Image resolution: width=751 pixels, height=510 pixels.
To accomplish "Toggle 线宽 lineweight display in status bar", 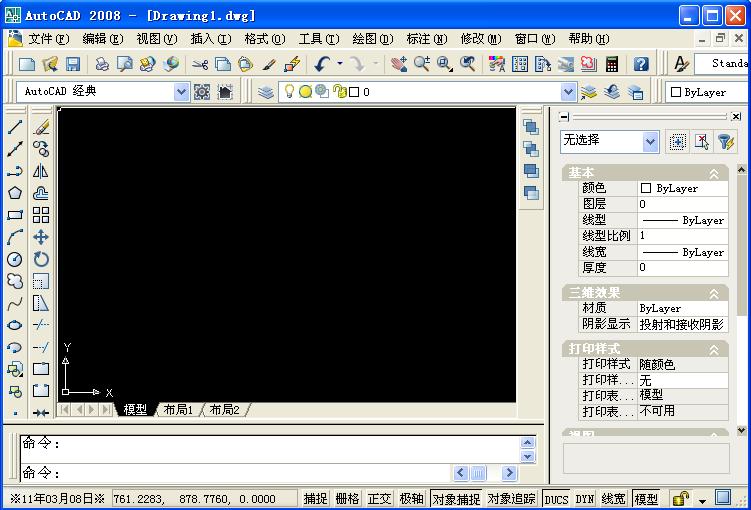I will [x=614, y=499].
